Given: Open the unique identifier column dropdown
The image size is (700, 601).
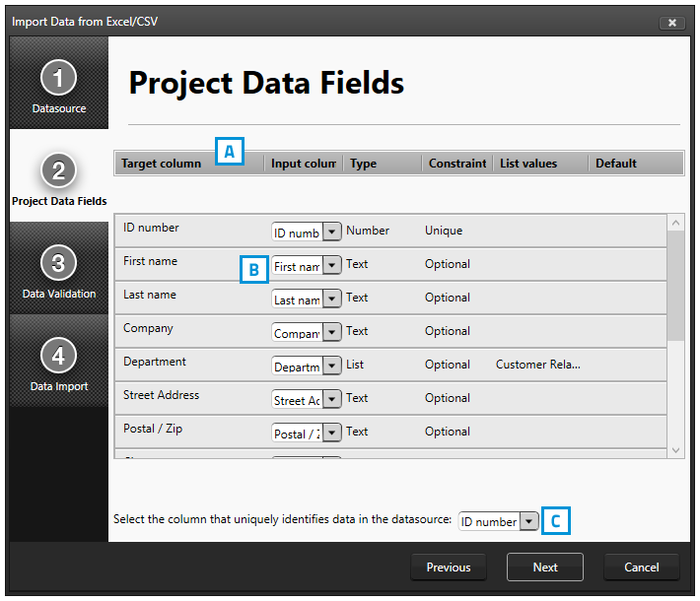Looking at the screenshot, I should point(529,521).
